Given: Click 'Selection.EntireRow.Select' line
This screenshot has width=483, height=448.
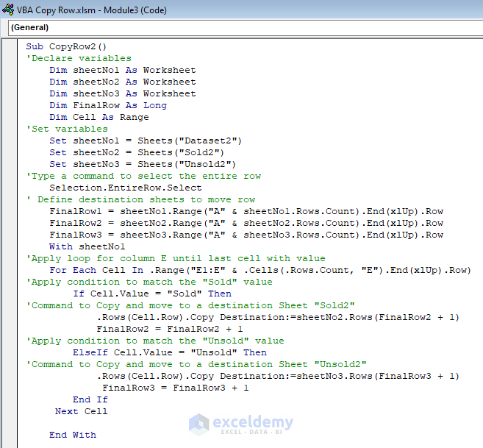Looking at the screenshot, I should (x=126, y=188).
